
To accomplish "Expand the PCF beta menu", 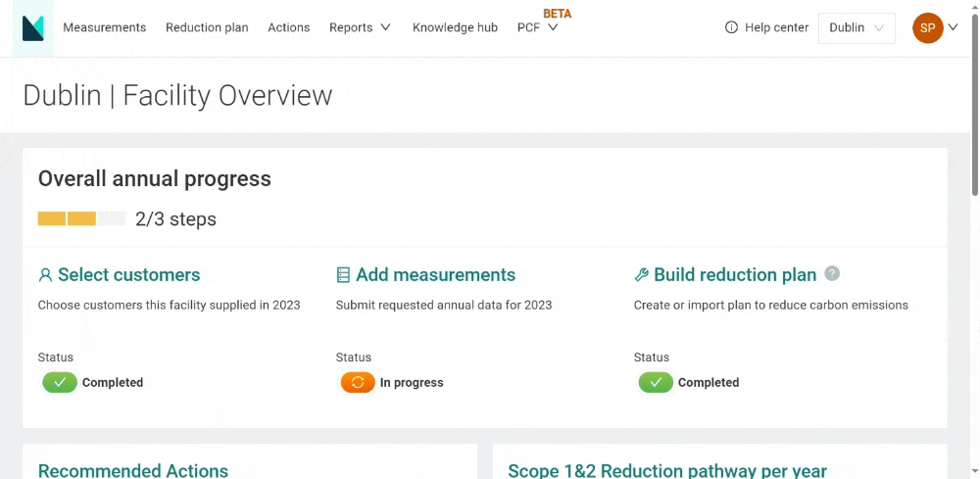I will (537, 27).
